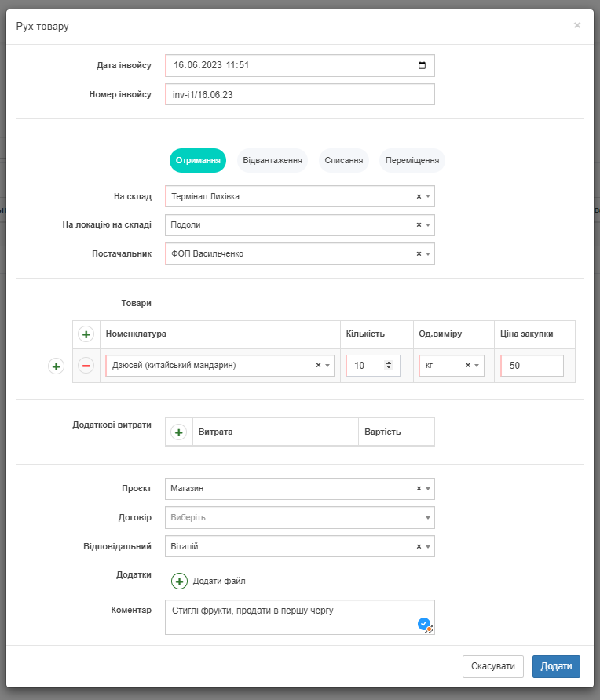Open calendar picker in invoice date field
The width and height of the screenshot is (600, 700).
pyautogui.click(x=422, y=65)
